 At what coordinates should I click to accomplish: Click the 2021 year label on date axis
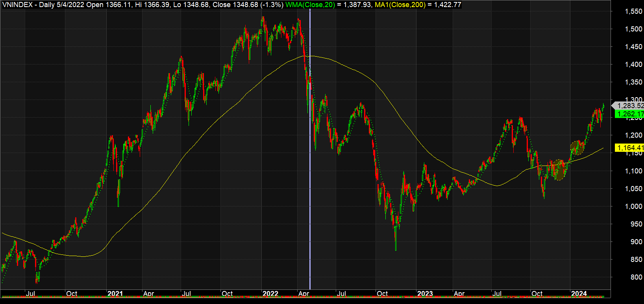pos(115,293)
